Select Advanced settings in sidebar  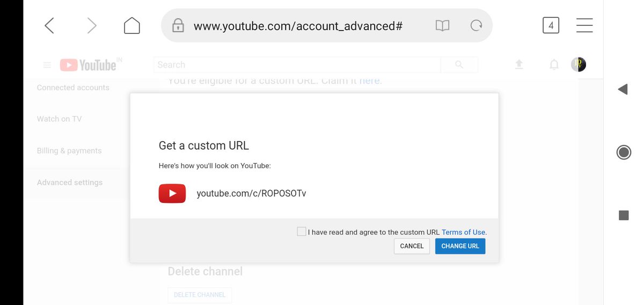click(x=70, y=183)
